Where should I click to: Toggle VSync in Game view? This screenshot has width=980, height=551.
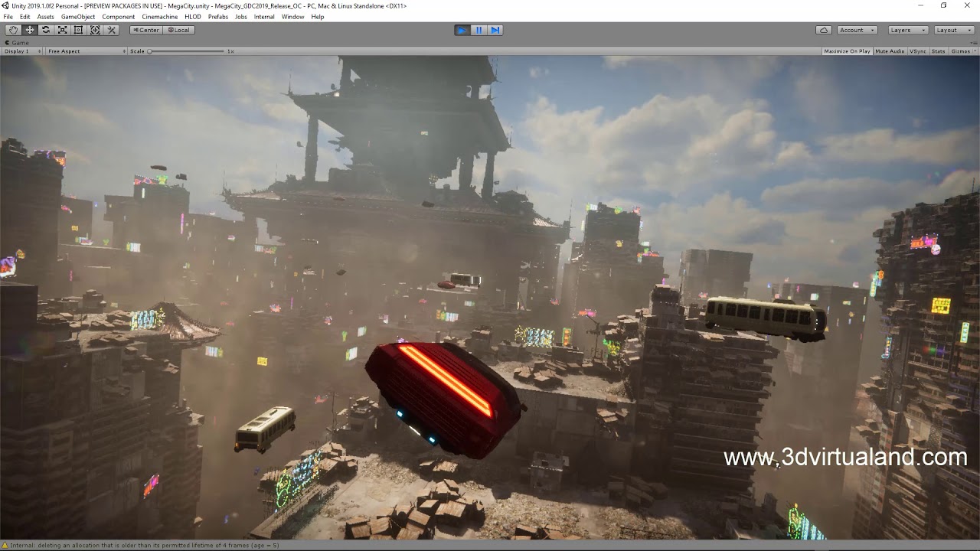pos(918,51)
